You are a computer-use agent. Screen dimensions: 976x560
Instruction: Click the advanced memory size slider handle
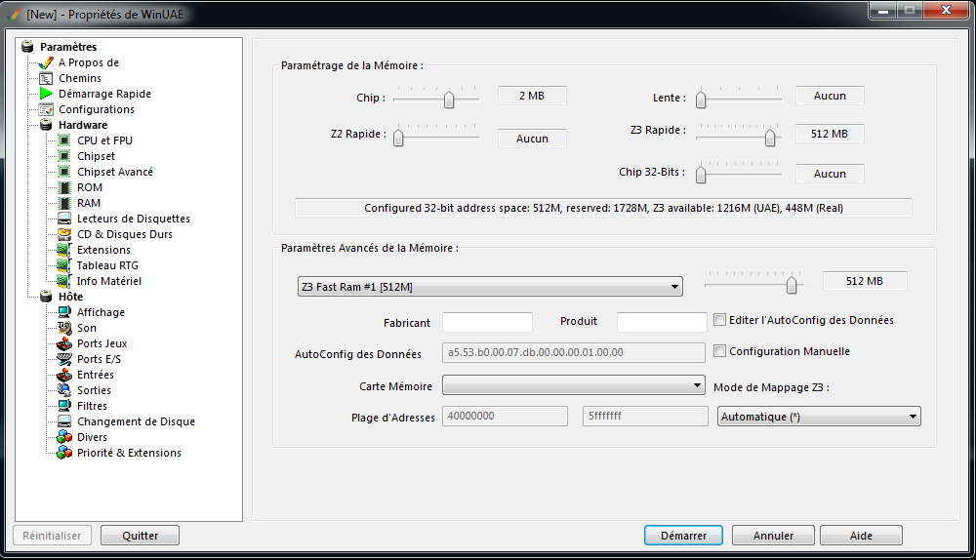click(x=792, y=284)
